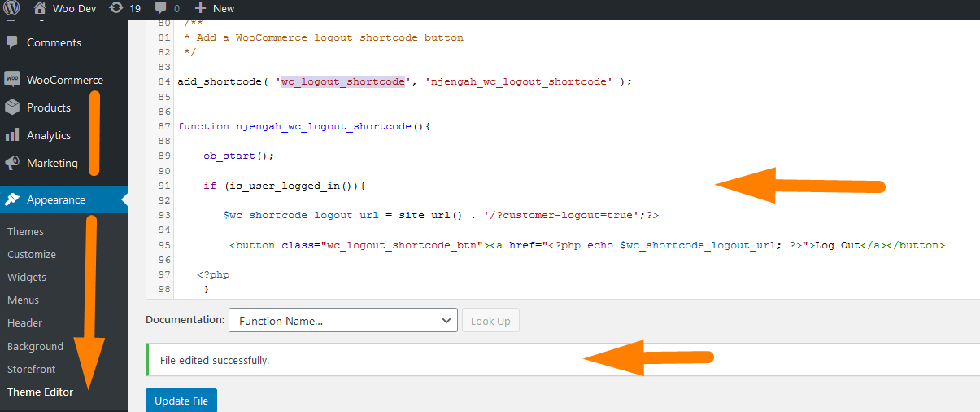Image resolution: width=980 pixels, height=412 pixels.
Task: Open the Products menu
Action: [49, 107]
